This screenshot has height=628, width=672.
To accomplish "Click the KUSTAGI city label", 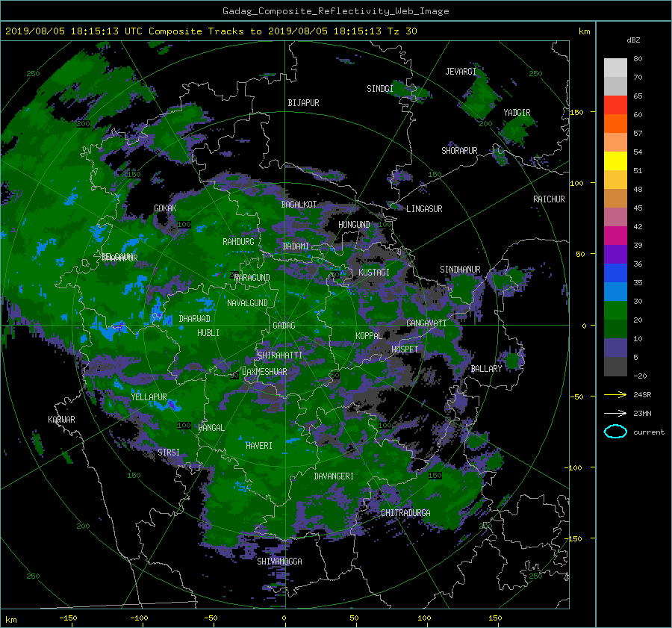I will coord(374,273).
